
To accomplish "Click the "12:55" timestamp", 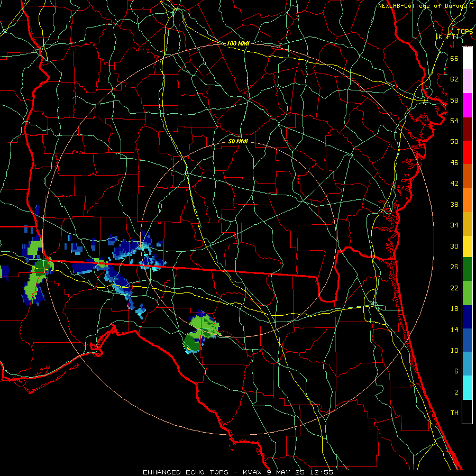I will tap(322, 472).
